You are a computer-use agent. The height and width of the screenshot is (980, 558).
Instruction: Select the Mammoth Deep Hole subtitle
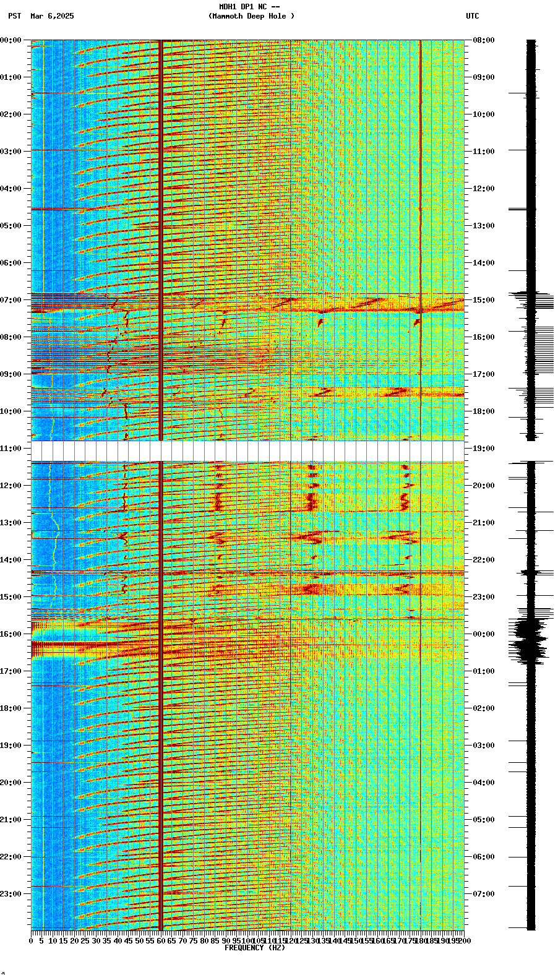tap(251, 16)
